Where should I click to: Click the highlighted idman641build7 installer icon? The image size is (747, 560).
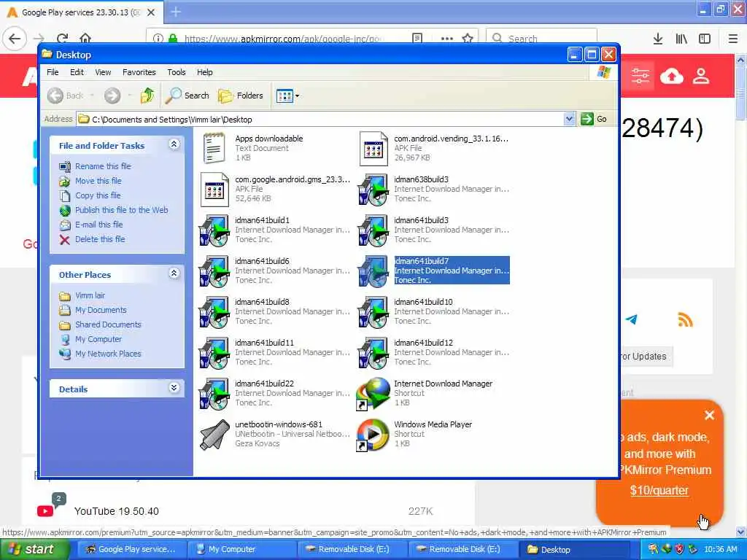coord(373,271)
